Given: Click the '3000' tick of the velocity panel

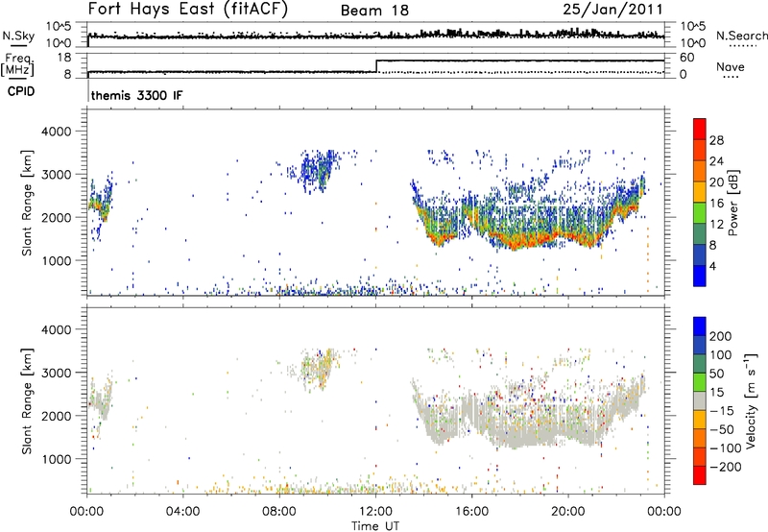Looking at the screenshot, I should point(57,373).
